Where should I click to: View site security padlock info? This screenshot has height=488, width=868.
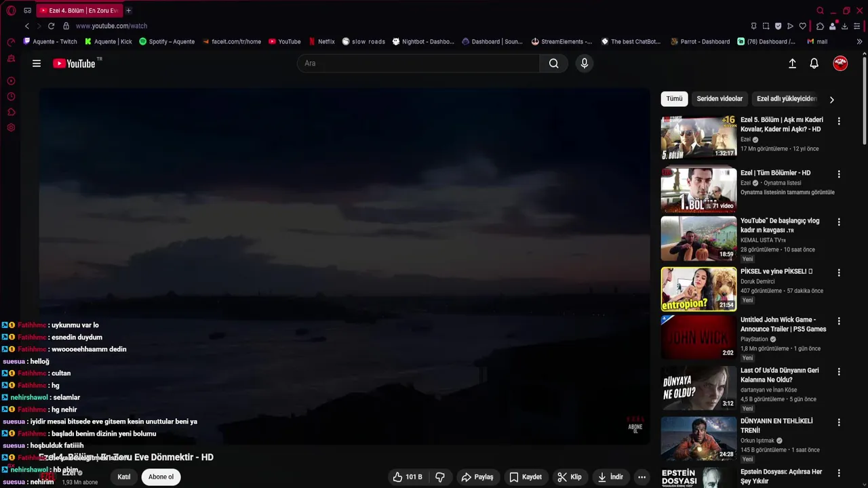66,26
